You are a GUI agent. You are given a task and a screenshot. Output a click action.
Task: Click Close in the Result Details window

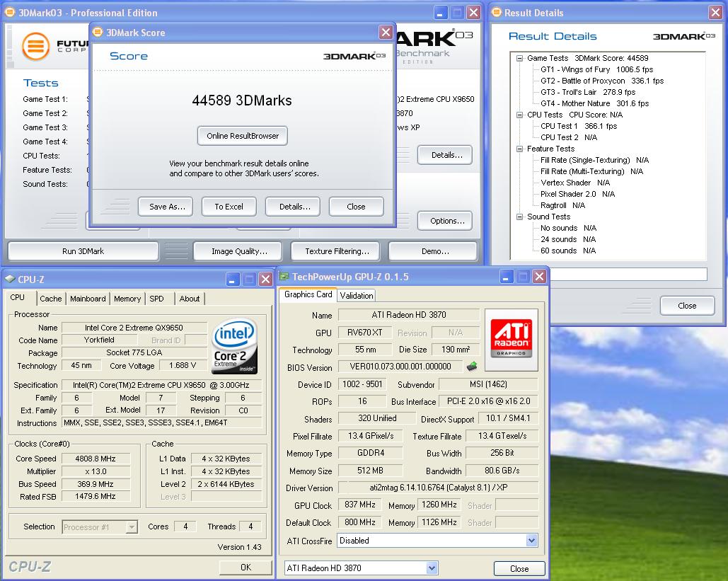click(x=687, y=306)
